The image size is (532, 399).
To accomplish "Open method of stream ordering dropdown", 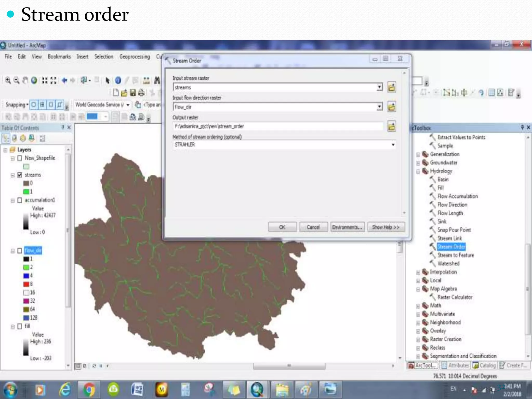I will (393, 145).
